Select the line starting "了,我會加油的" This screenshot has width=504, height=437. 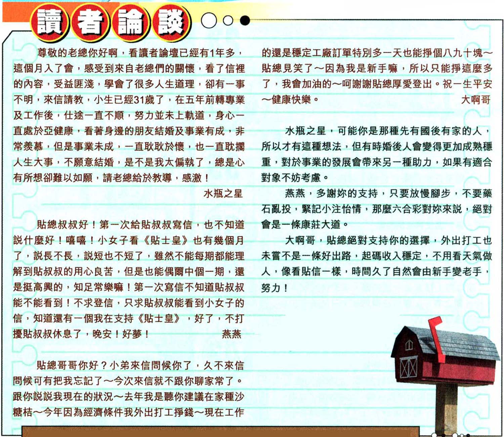[x=377, y=84]
